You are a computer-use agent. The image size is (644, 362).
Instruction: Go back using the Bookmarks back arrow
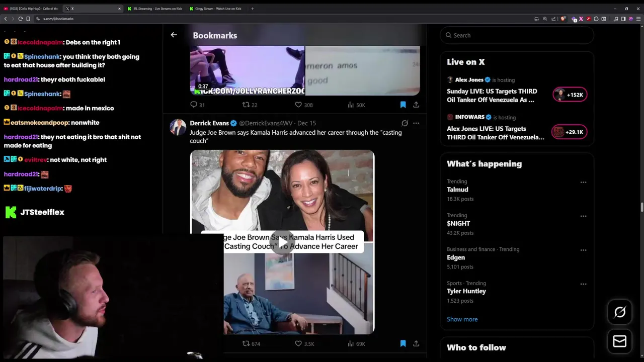174,35
